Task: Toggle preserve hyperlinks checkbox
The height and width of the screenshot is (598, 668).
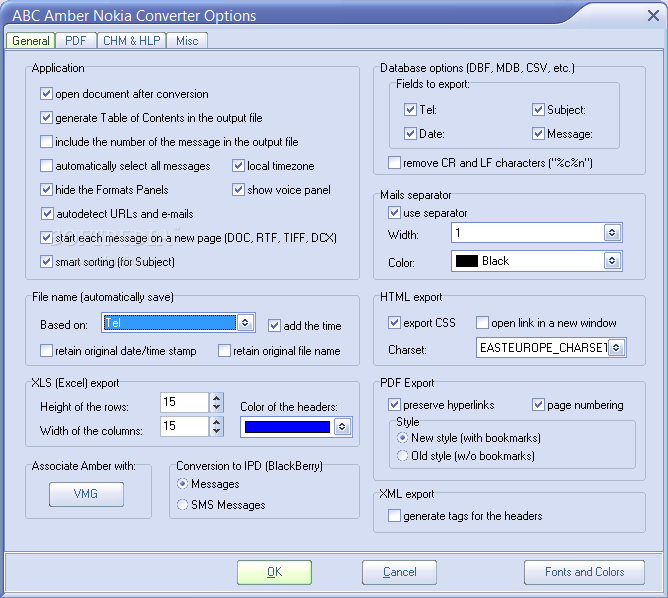Action: pos(394,405)
